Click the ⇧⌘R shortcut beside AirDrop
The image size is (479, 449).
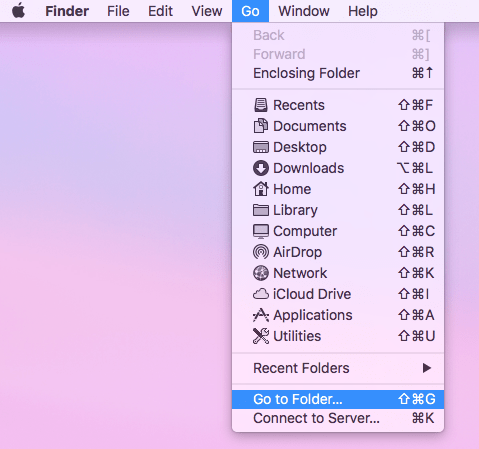click(x=416, y=252)
